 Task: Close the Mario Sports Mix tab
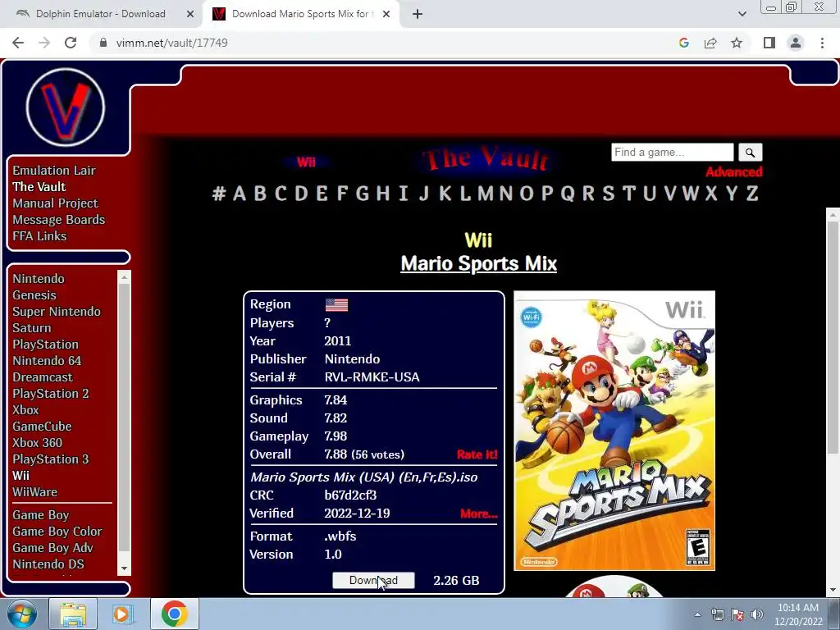pos(386,14)
